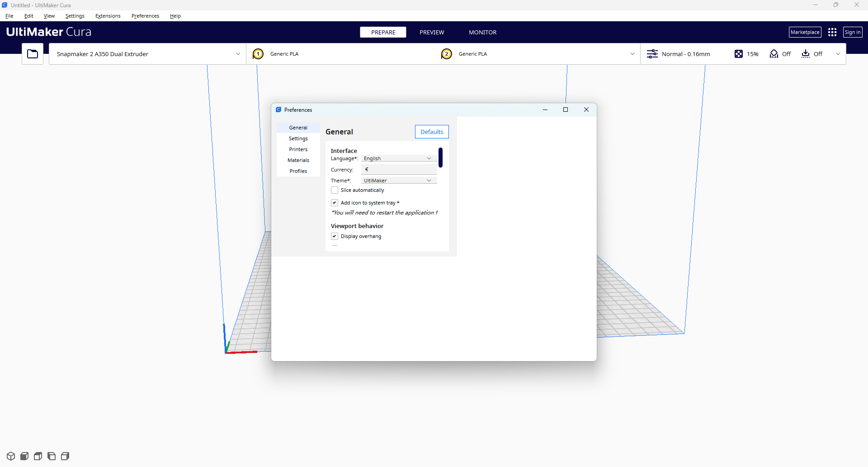The image size is (868, 467).
Task: Select General in Preferences sidebar
Action: [x=298, y=128]
